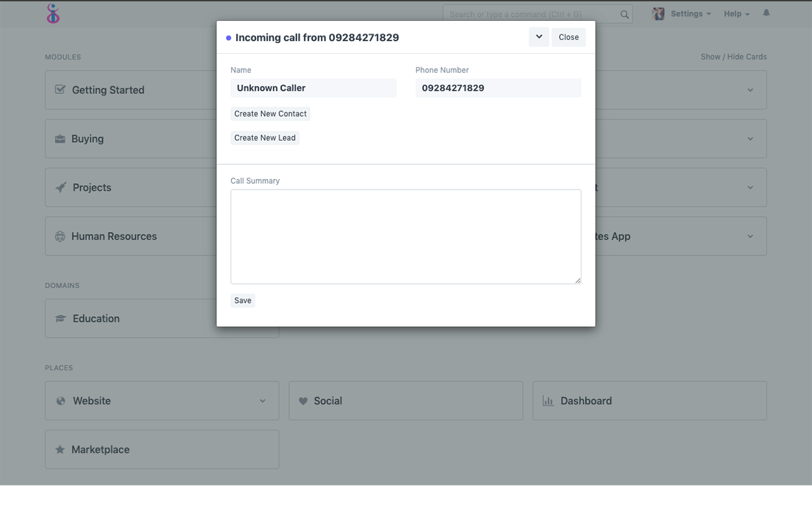This screenshot has width=812, height=507.
Task: Click the Marketplace star icon
Action: click(60, 449)
